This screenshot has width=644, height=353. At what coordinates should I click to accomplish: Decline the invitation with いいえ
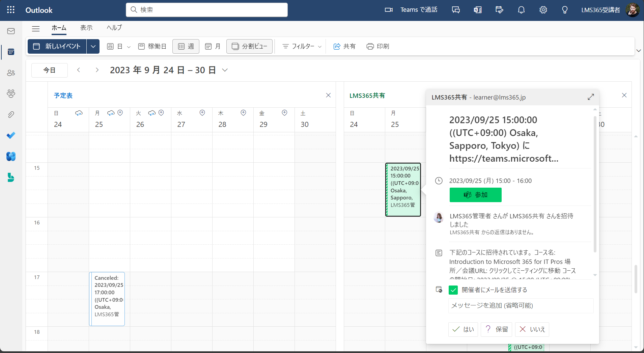532,329
